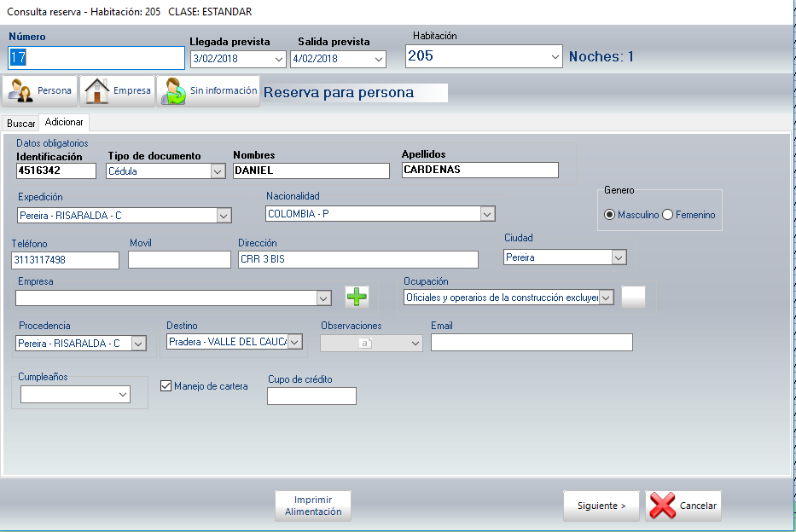Click the Siguiente button
The width and height of the screenshot is (796, 532).
pyautogui.click(x=601, y=506)
